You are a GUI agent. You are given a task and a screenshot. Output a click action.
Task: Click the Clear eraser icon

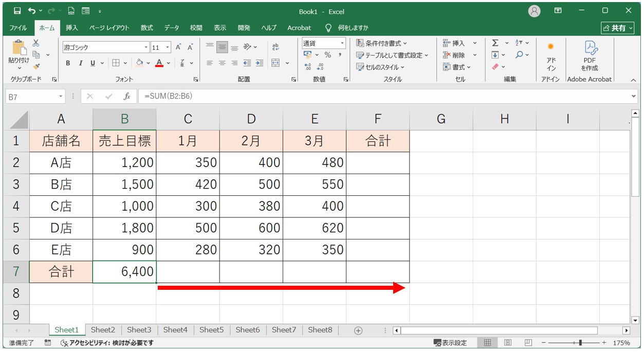pyautogui.click(x=495, y=66)
